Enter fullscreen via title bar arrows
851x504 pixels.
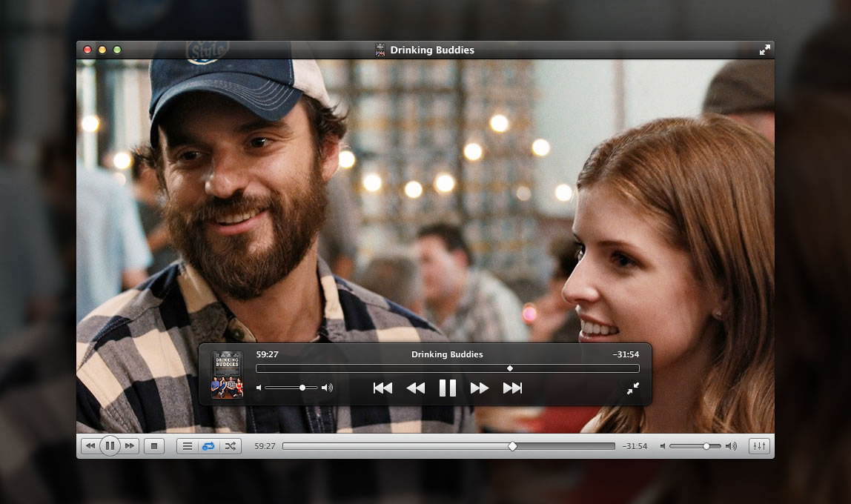coord(765,50)
